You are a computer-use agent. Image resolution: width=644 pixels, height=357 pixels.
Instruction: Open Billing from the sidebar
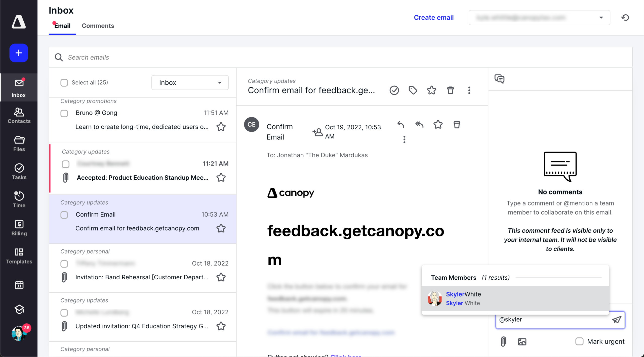tap(19, 228)
